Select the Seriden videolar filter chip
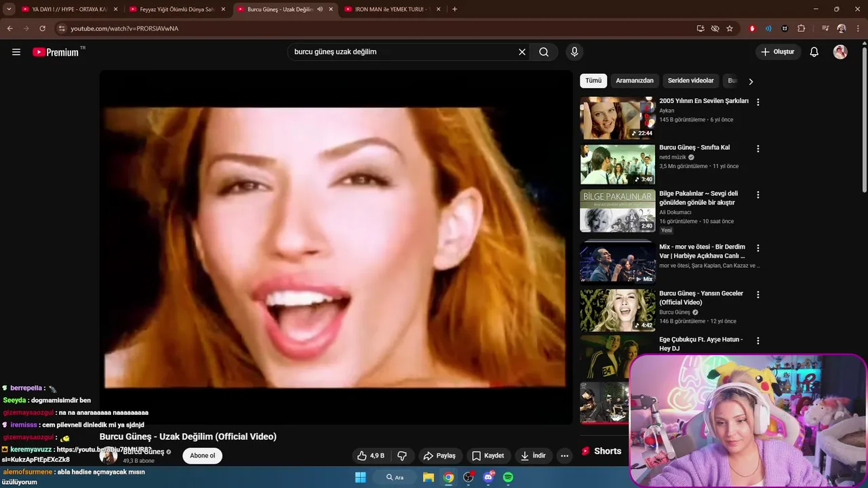 (690, 81)
